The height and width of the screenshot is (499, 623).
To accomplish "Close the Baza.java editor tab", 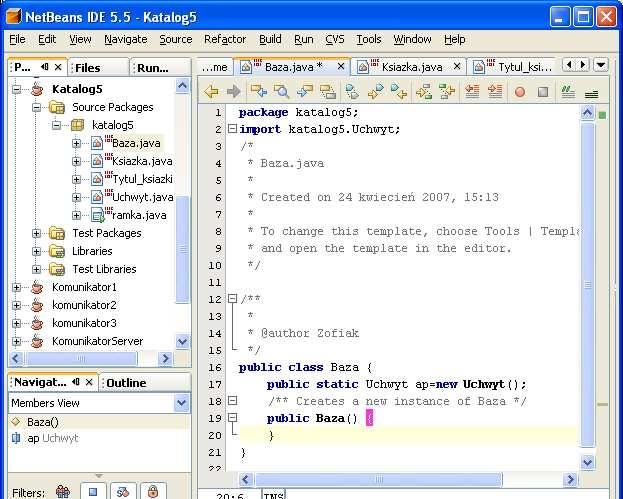I will pos(341,67).
